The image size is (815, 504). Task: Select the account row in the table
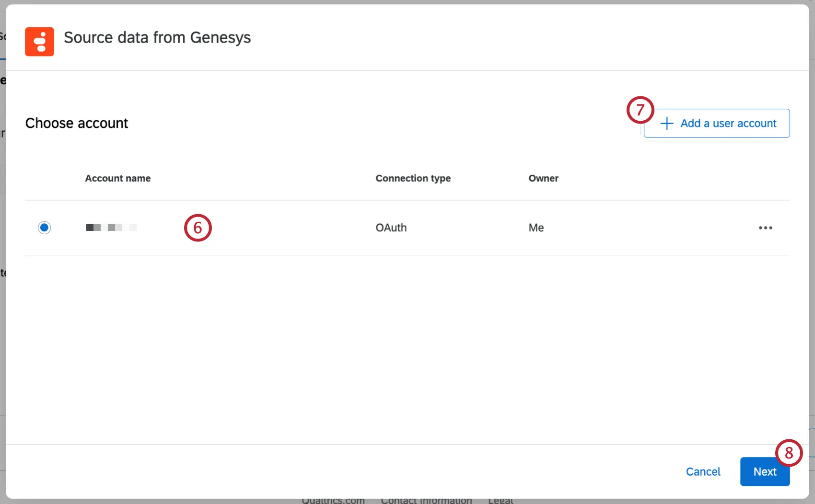pos(288,228)
